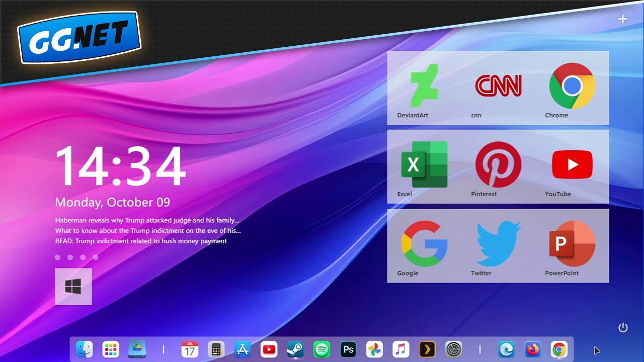The height and width of the screenshot is (362, 644).
Task: Select the first page indicator dot
Action: 57,257
